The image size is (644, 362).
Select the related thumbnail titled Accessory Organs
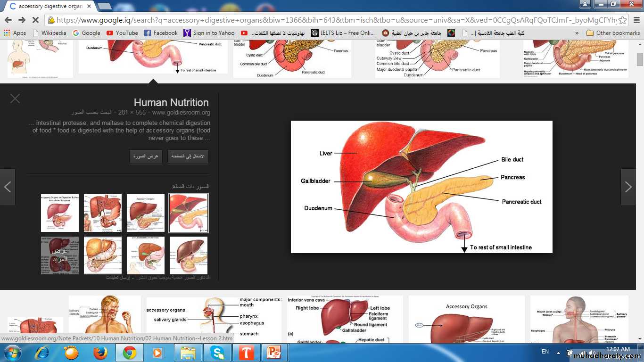pyautogui.click(x=146, y=213)
